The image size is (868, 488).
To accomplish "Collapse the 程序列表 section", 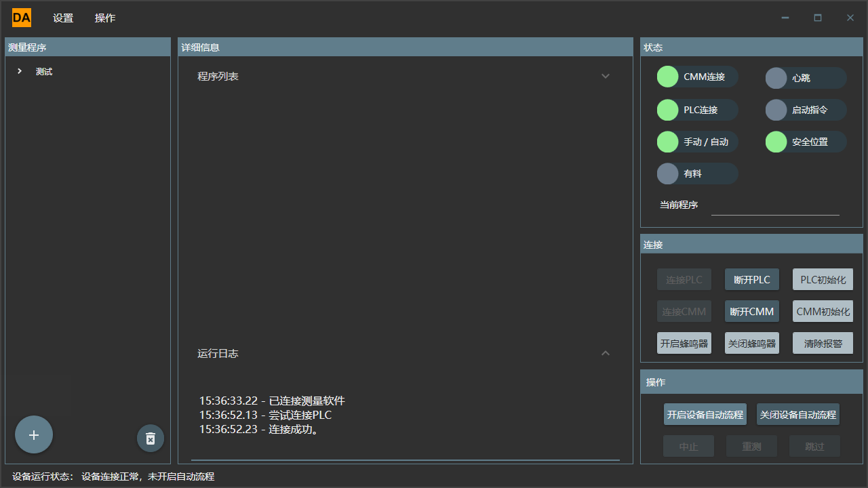I will coord(606,76).
